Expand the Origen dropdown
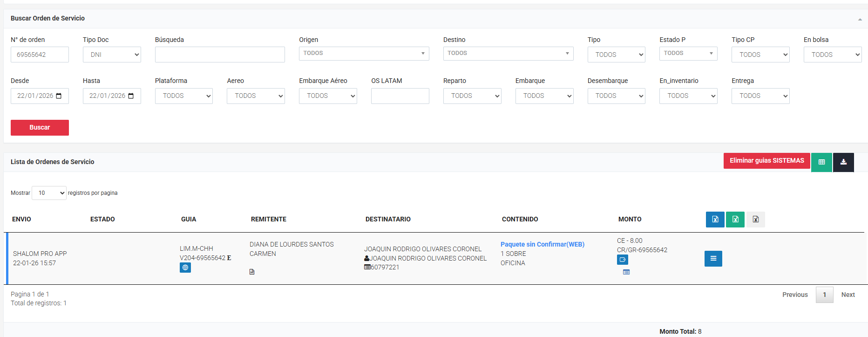Image resolution: width=868 pixels, height=337 pixels. [x=364, y=54]
